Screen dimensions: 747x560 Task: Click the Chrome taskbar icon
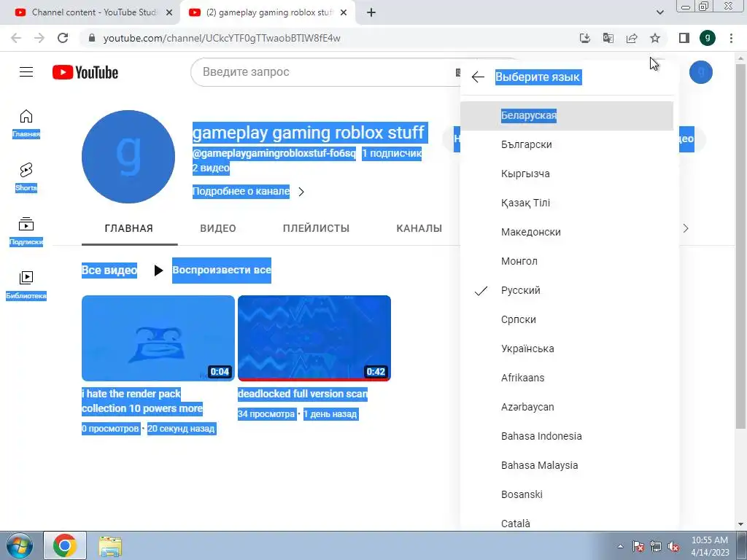65,545
